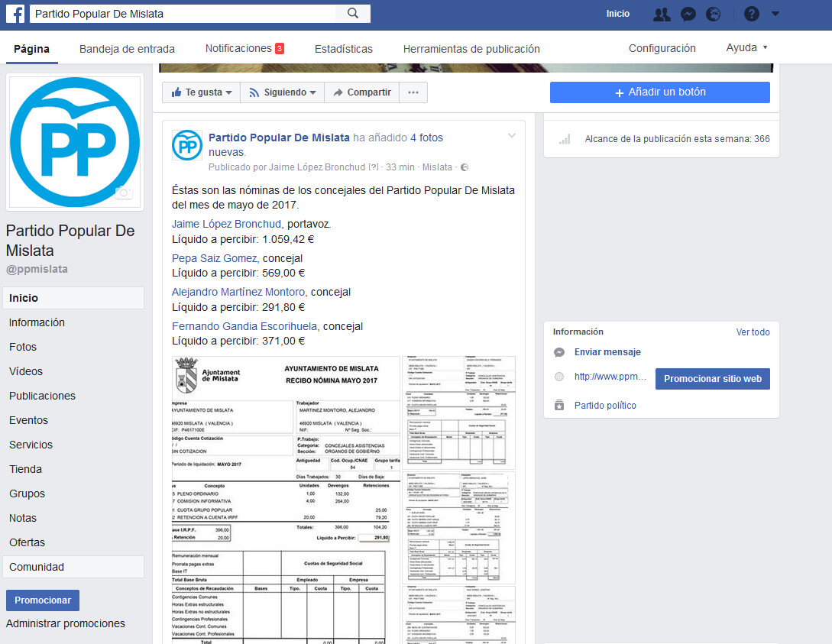Click the Añadir un botón button
This screenshot has height=644, width=832.
[659, 92]
